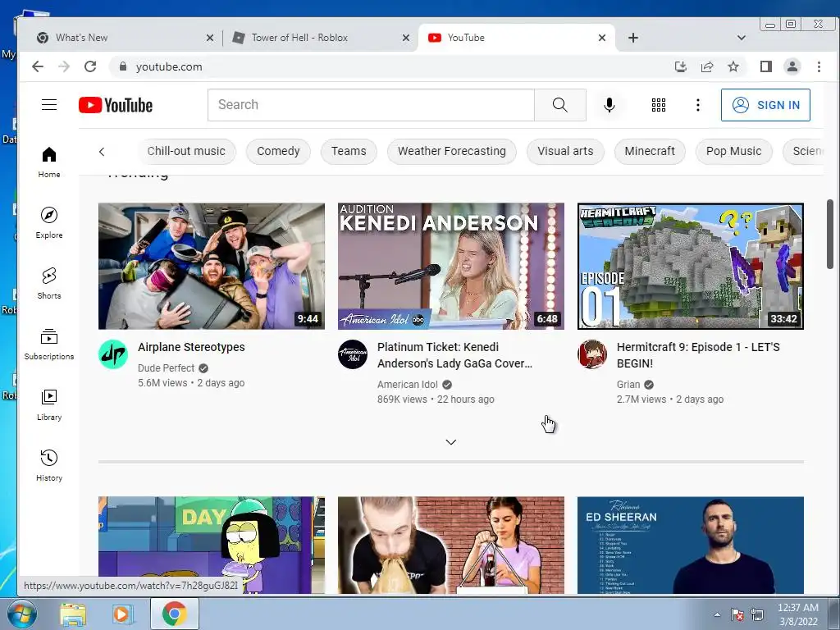The image size is (840, 630).
Task: Open the Ed Sheeran playlist thumbnail
Action: pyautogui.click(x=690, y=545)
